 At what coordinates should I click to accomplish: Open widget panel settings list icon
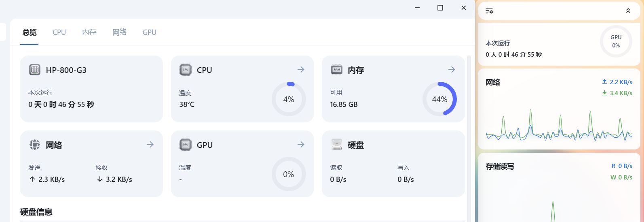[489, 11]
